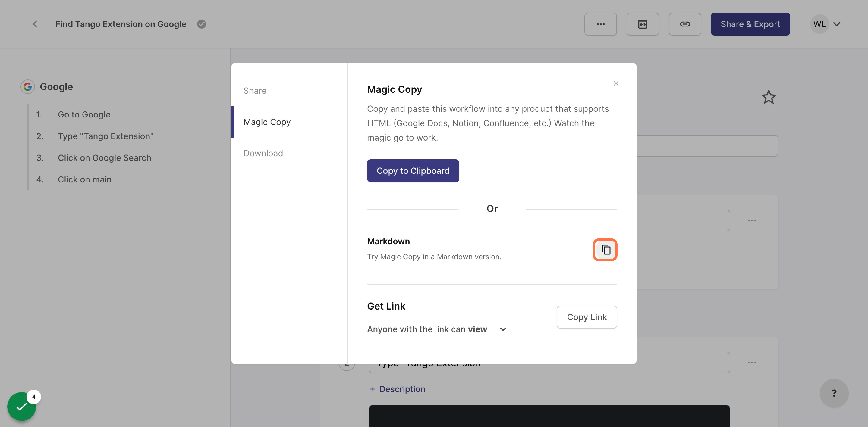Click the step screenshot thumbnail below Description

[x=549, y=416]
